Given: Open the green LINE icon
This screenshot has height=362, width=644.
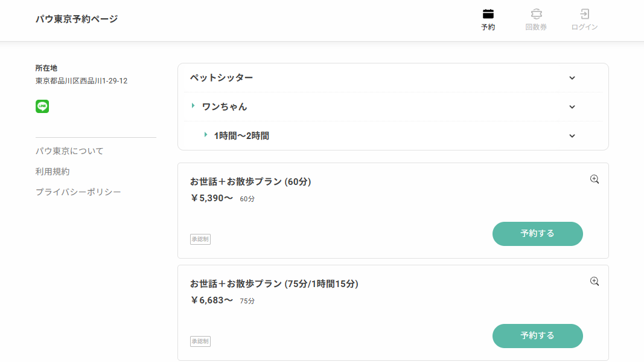Looking at the screenshot, I should coord(42,106).
